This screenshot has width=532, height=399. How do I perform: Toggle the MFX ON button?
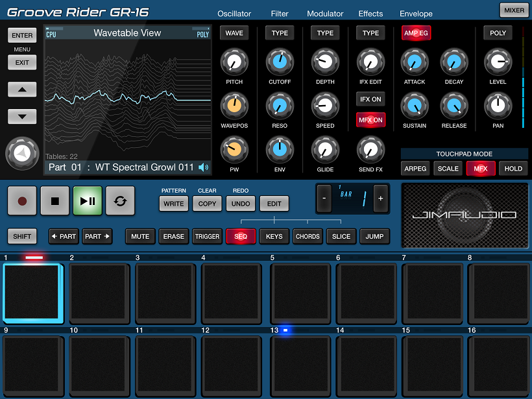370,120
